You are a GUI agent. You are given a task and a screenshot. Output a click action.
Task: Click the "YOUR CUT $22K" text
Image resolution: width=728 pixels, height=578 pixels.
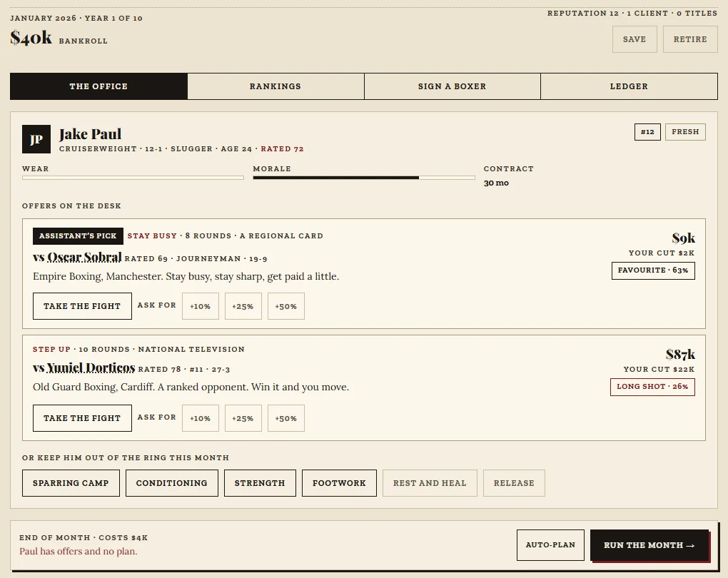659,369
